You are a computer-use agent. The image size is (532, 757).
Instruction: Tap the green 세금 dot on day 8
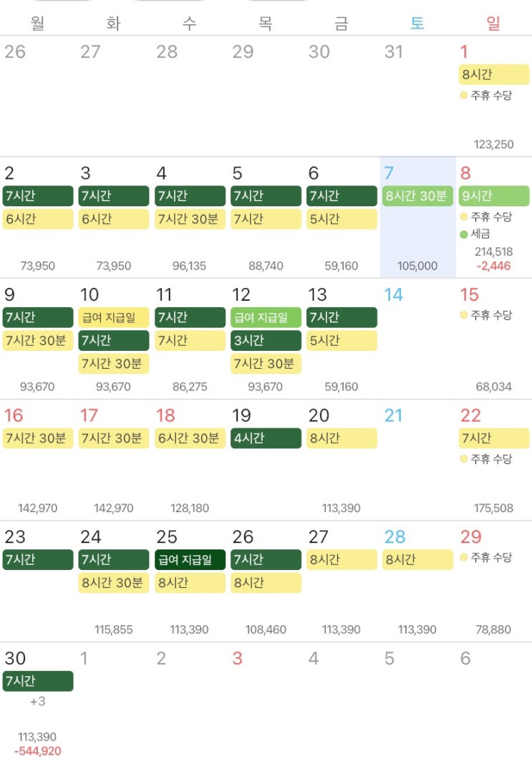pyautogui.click(x=464, y=234)
